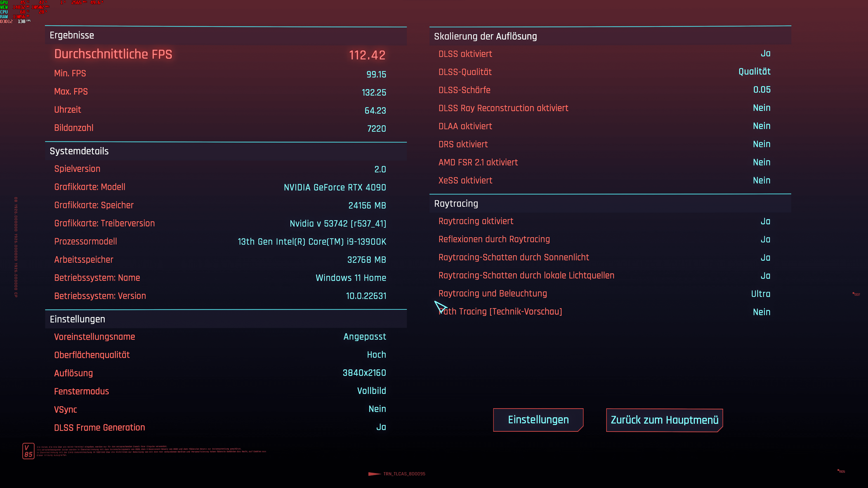
Task: Click the VSync Nein value
Action: point(377,409)
